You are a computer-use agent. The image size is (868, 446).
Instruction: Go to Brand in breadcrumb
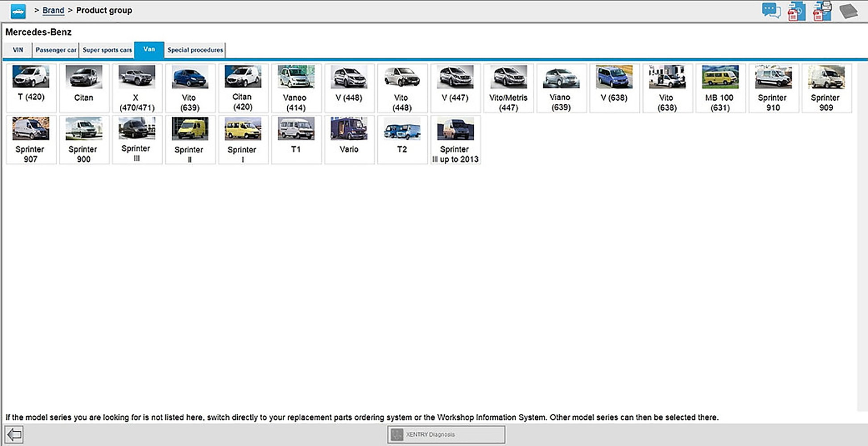pos(53,10)
